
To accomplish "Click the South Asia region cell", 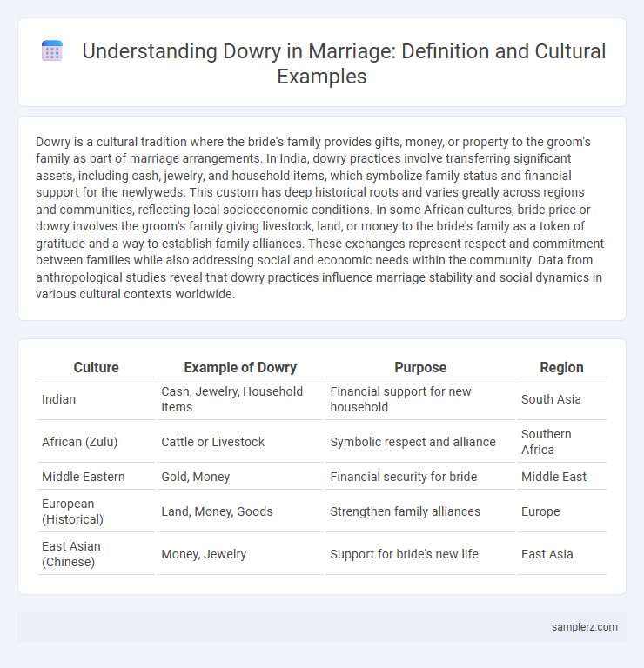I will coord(561,399).
